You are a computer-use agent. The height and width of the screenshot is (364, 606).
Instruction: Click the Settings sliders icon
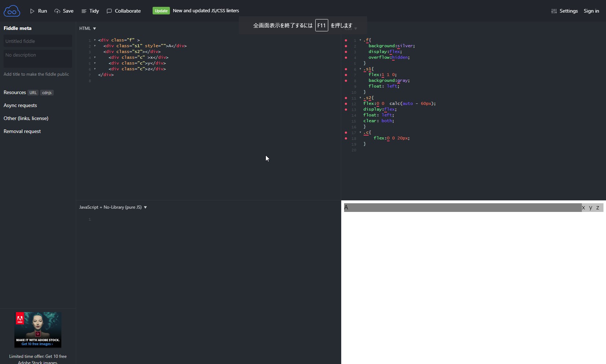(x=554, y=11)
